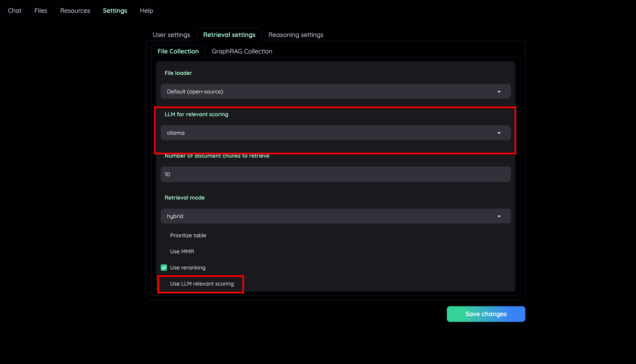Image resolution: width=636 pixels, height=364 pixels.
Task: Click the Files navigation icon
Action: pos(41,11)
